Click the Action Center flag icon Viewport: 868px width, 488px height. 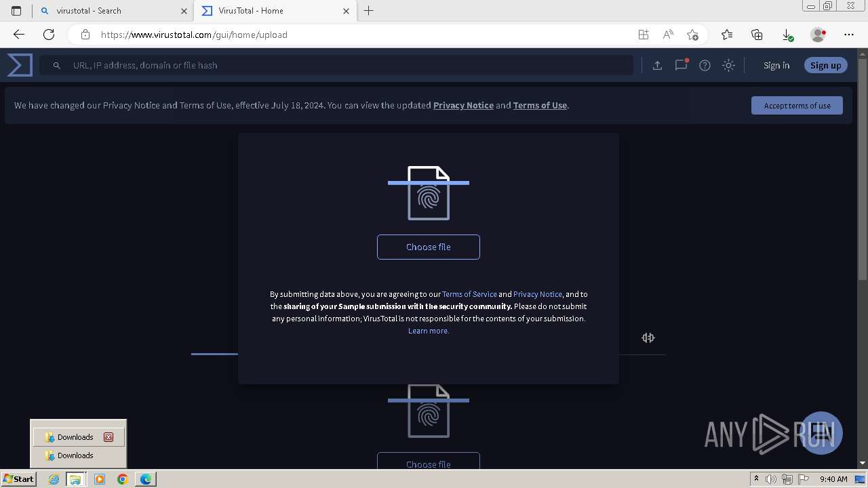(804, 479)
